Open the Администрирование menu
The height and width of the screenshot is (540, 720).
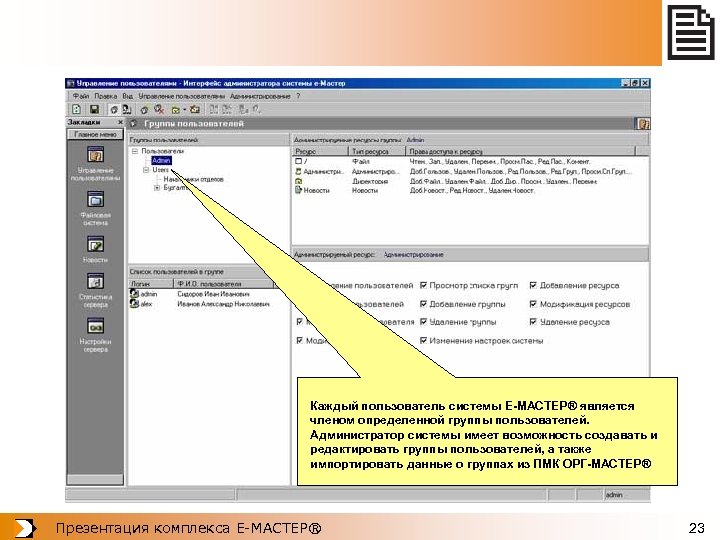260,96
